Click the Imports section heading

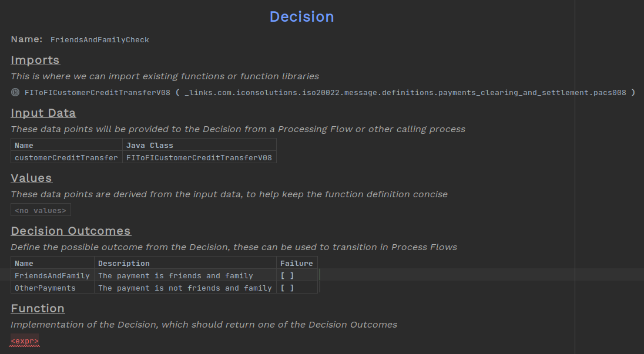pos(35,60)
